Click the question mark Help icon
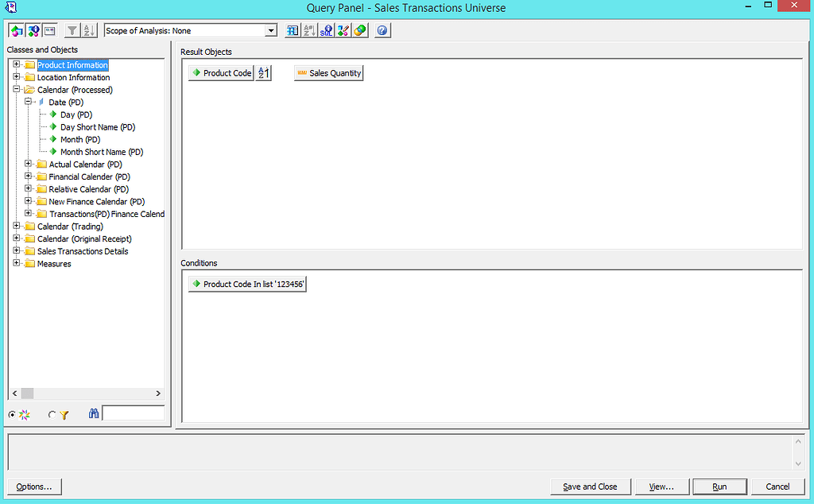Viewport: 814px width, 504px height. (x=382, y=30)
